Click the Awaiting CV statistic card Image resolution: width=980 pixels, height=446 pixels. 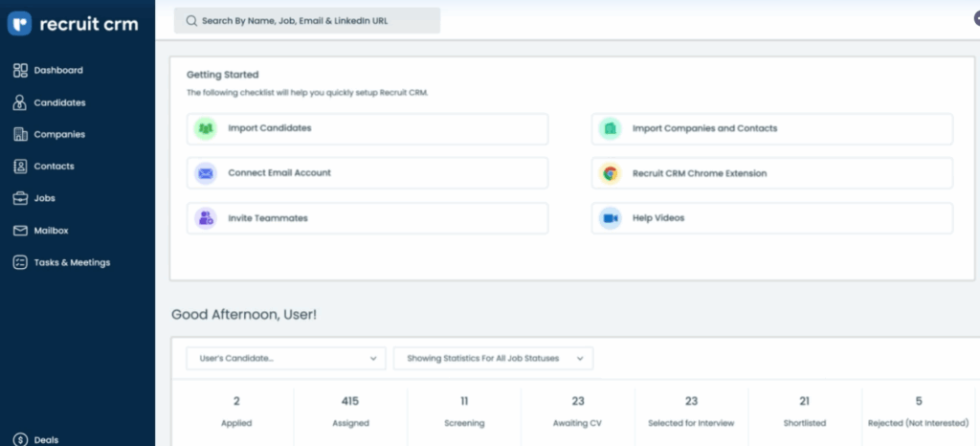pos(577,412)
